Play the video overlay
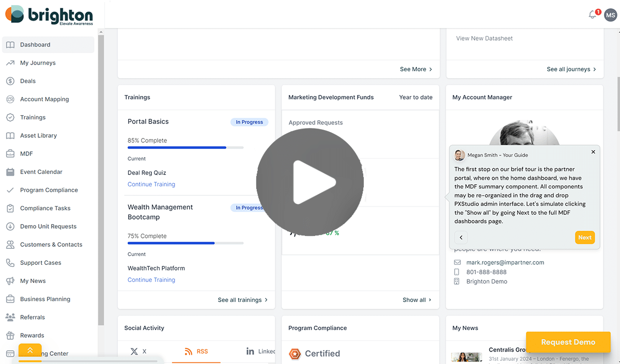 [x=310, y=182]
